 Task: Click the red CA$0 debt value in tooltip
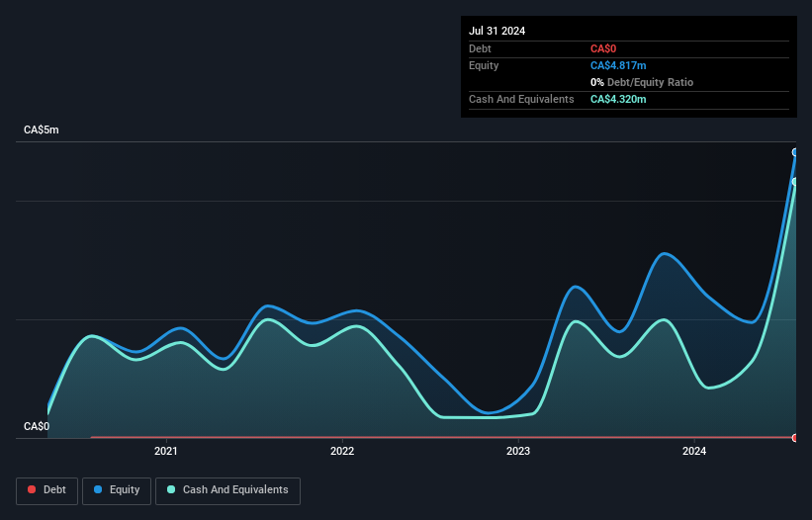point(603,48)
